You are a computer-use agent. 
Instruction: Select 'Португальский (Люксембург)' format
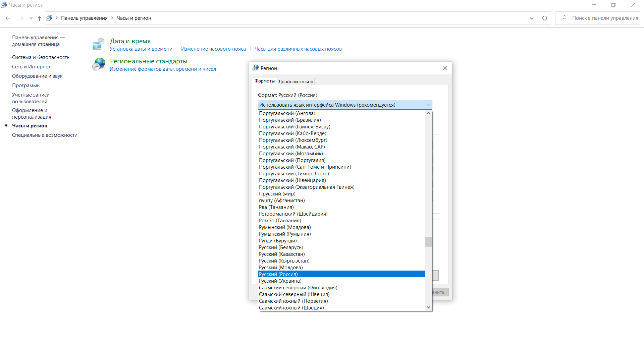click(x=341, y=140)
